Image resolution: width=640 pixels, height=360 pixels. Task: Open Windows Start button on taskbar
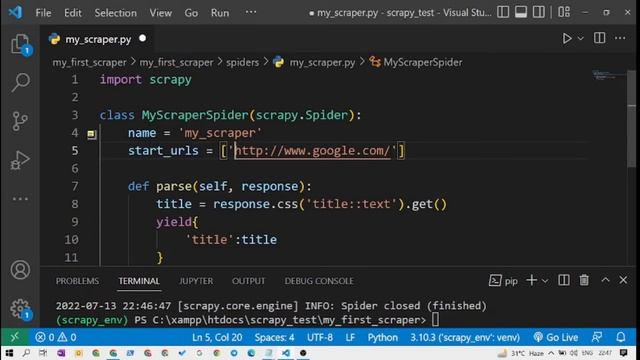click(9, 353)
